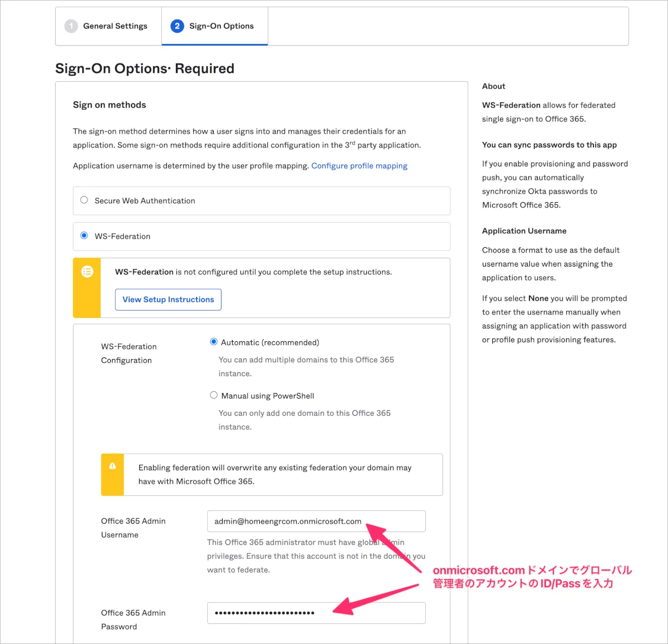Screen dimensions: 668x644
Task: Select the WS-Federation radio button
Action: click(84, 235)
